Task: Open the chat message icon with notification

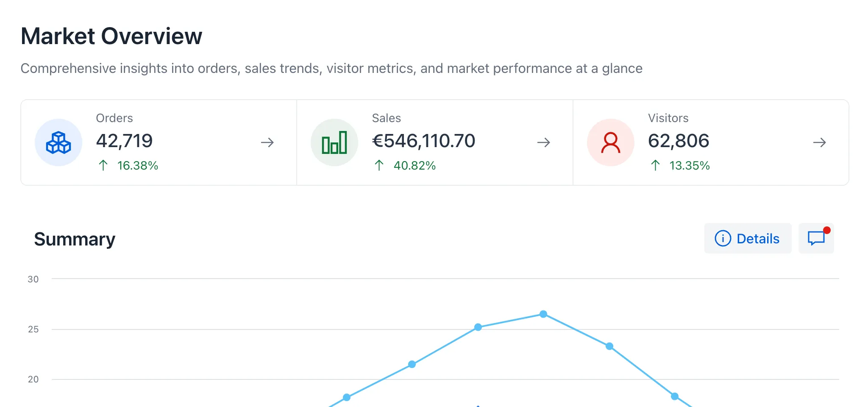Action: (816, 238)
